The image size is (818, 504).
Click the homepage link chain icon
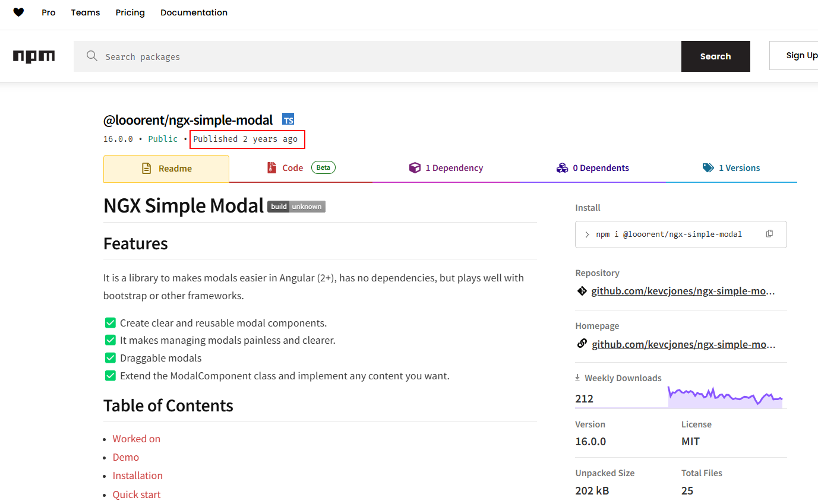point(582,344)
